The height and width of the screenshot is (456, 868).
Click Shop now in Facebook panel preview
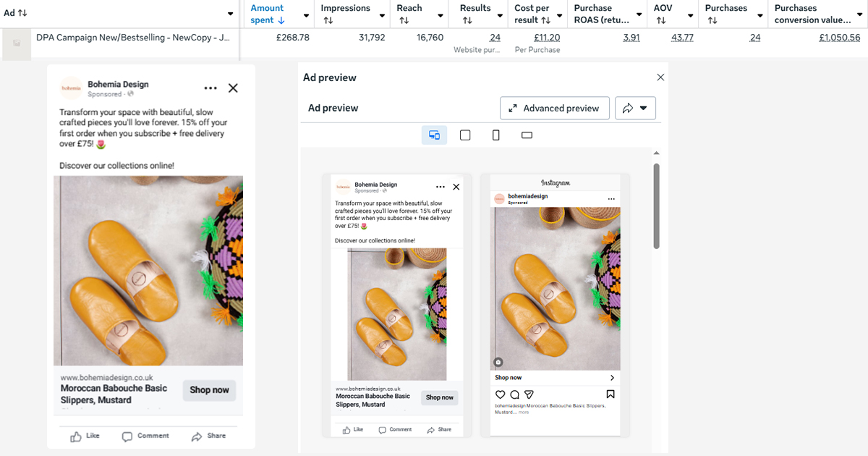[440, 397]
